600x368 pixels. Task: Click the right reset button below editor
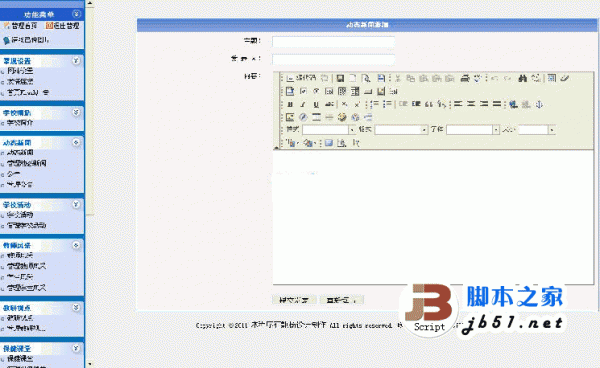pyautogui.click(x=341, y=300)
